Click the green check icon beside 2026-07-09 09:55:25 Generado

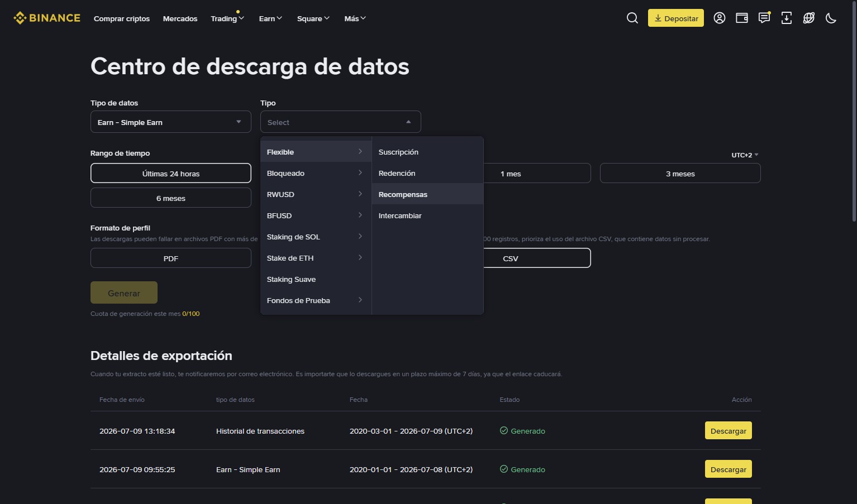[504, 469]
